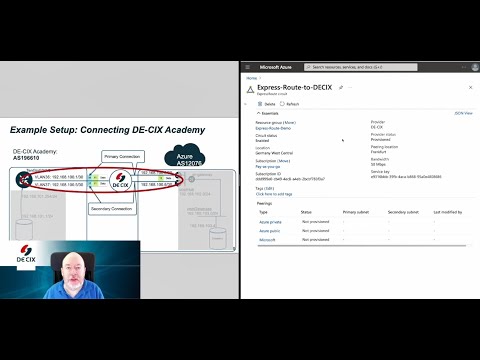Open the Pay-as-you-go subscription link
480x360 pixels.
coord(268,166)
